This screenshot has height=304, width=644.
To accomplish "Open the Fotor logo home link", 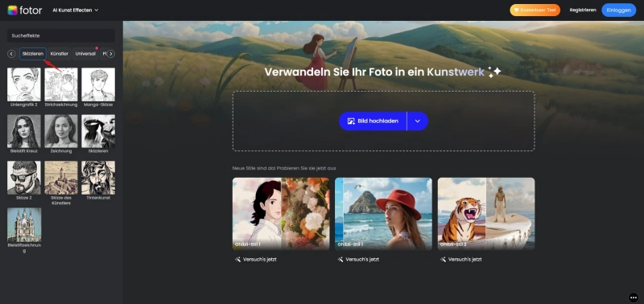I will click(x=25, y=10).
